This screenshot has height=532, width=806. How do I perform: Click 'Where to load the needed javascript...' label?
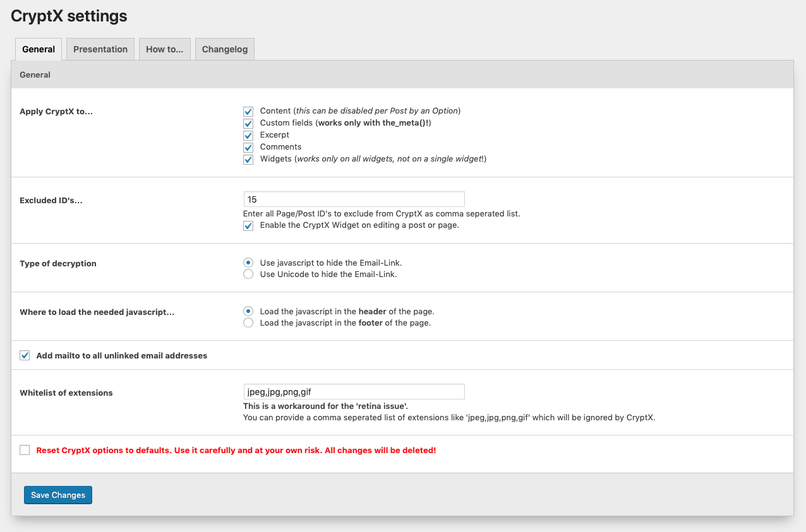point(97,312)
